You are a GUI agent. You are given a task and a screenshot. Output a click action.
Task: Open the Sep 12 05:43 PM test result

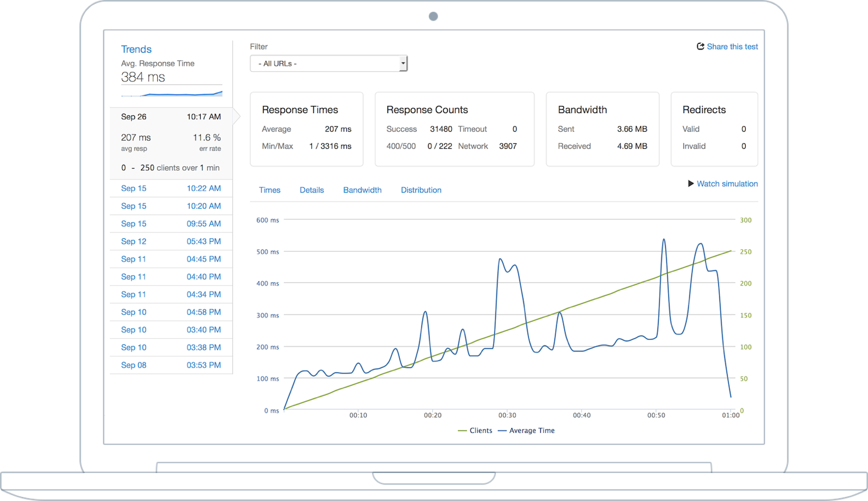171,241
